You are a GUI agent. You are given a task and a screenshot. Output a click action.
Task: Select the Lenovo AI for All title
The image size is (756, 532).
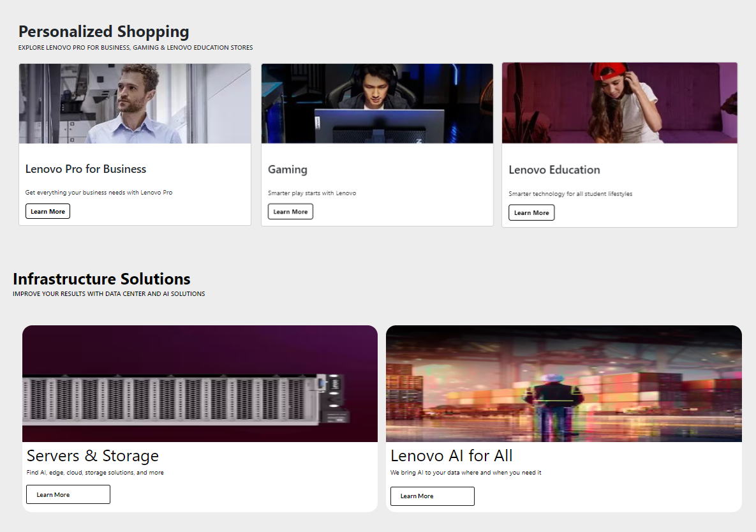[x=451, y=456]
